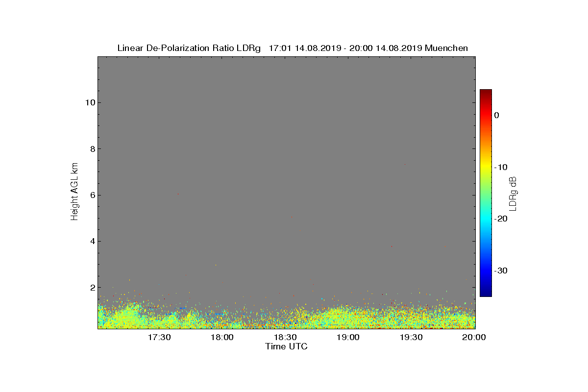Click the height tick label '10'
Image resolution: width=588 pixels, height=392 pixels.
coord(89,102)
